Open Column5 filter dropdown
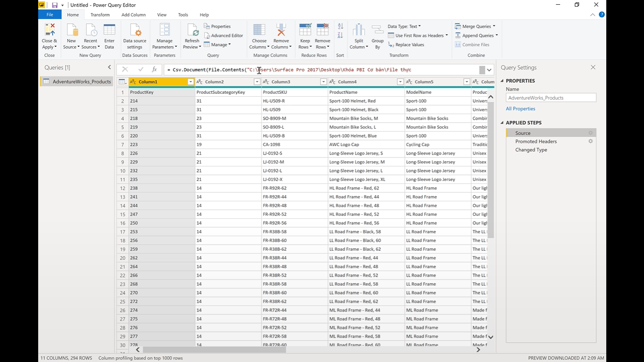Image resolution: width=644 pixels, height=362 pixels. [x=467, y=82]
